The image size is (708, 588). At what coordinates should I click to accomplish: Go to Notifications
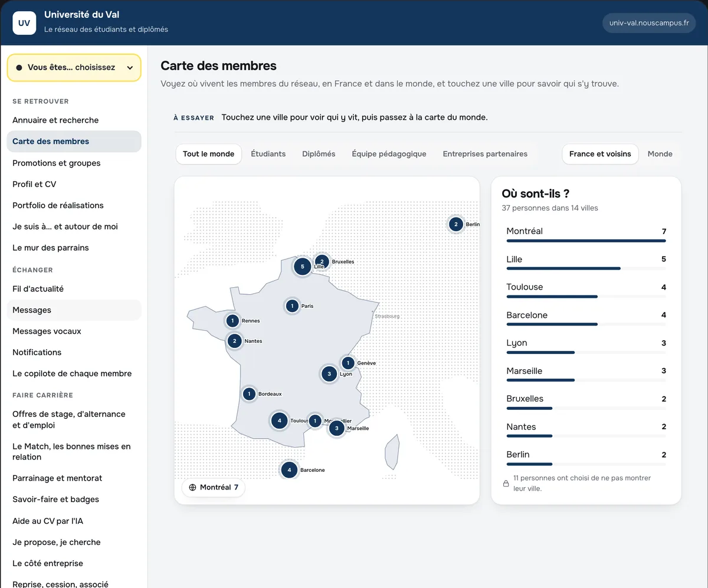point(74,352)
